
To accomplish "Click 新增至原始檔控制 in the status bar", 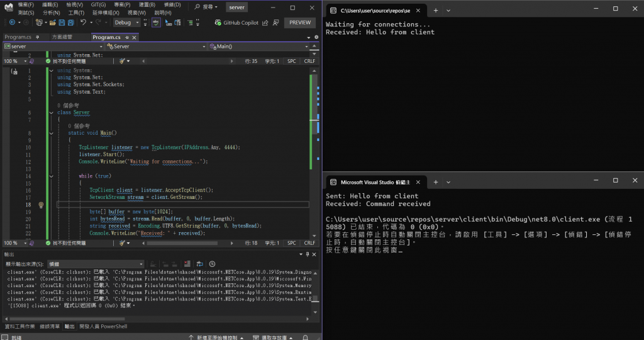I will tap(216, 337).
